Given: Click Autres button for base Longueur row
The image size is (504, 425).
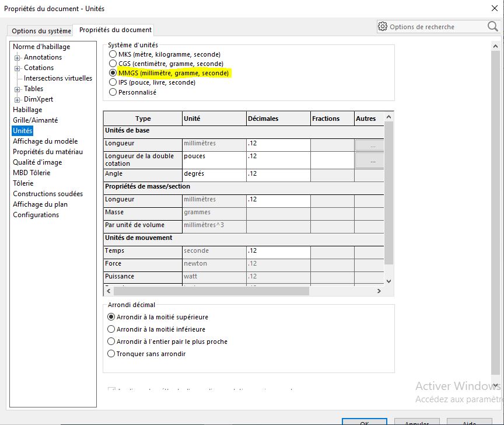Looking at the screenshot, I should pyautogui.click(x=370, y=145).
